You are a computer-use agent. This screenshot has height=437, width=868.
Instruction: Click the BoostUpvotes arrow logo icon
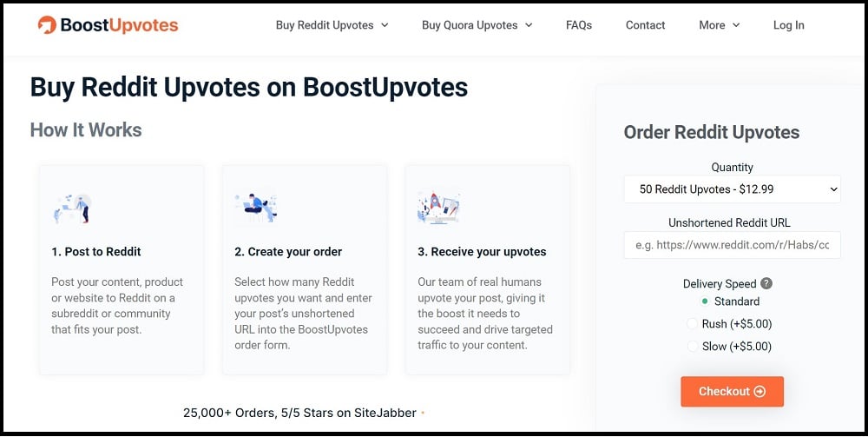(47, 25)
